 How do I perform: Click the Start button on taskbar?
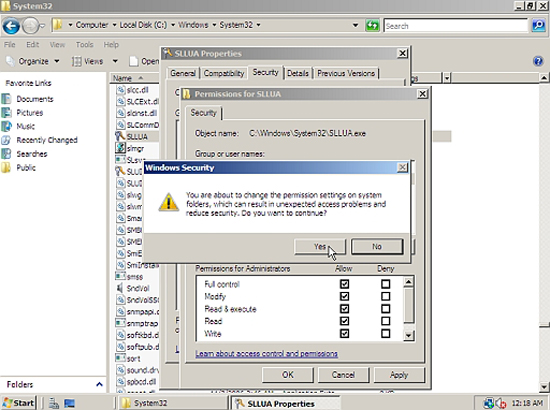19,403
